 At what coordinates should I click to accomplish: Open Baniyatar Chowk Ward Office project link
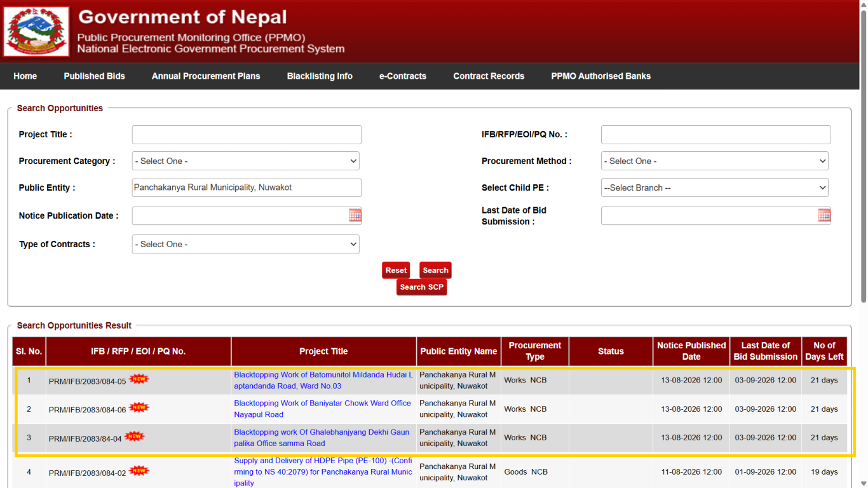(323, 409)
